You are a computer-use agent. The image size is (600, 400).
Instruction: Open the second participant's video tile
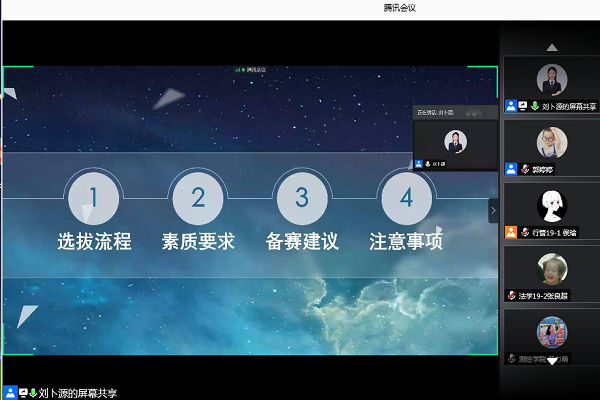click(551, 146)
